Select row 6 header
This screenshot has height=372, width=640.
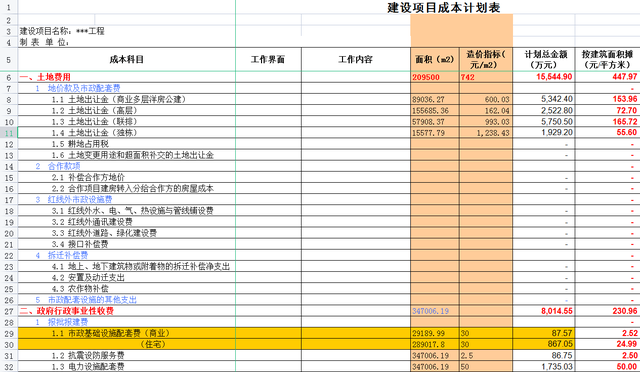point(9,77)
